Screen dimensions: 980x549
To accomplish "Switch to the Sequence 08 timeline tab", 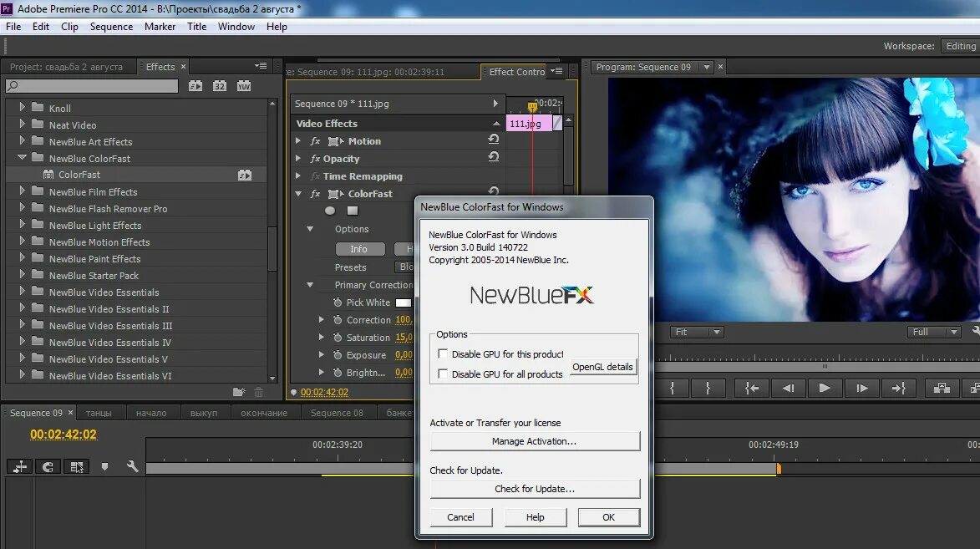I will tap(337, 413).
